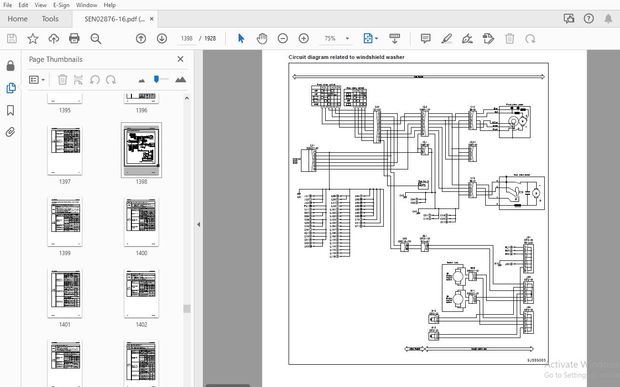620x387 pixels.
Task: Click the thumbnail panel scrollbar handle
Action: click(187, 309)
